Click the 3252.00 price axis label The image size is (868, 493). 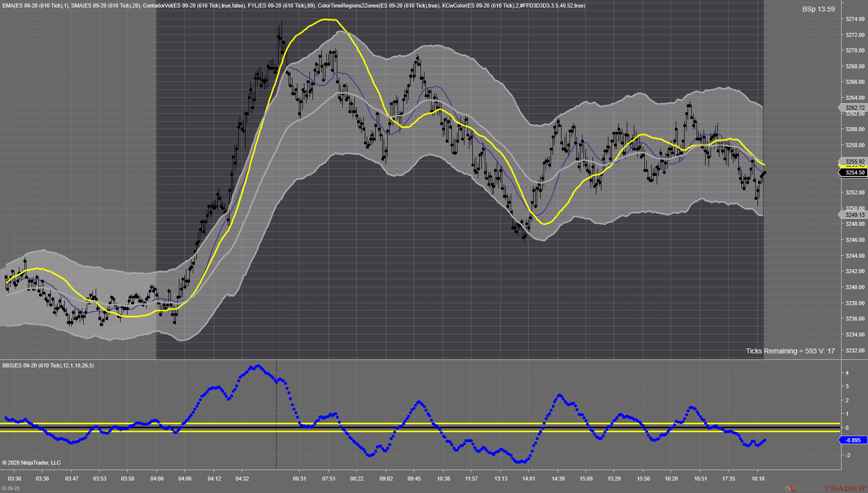tap(855, 193)
